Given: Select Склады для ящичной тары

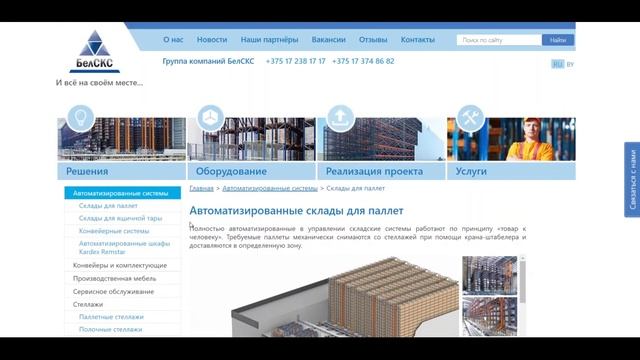Looking at the screenshot, I should [x=120, y=218].
